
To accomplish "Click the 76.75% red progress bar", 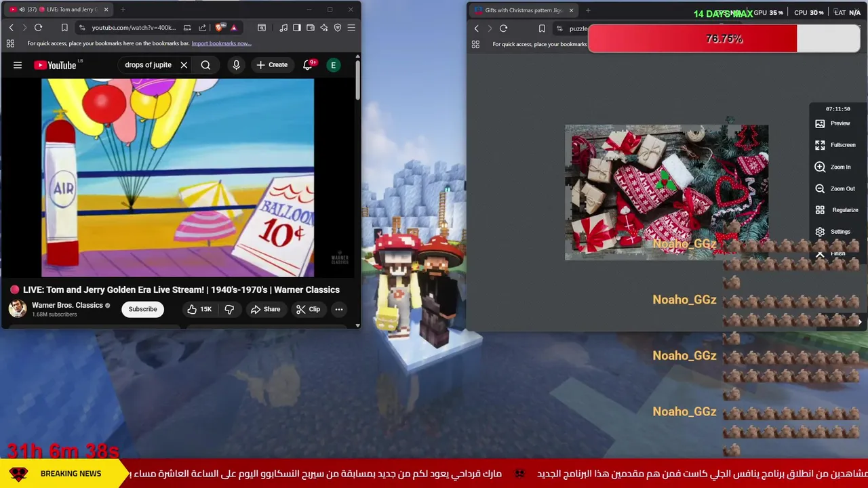I will point(724,39).
